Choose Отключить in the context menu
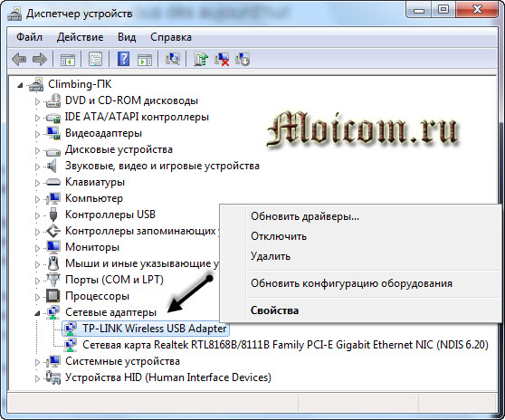The image size is (505, 420). 279,236
